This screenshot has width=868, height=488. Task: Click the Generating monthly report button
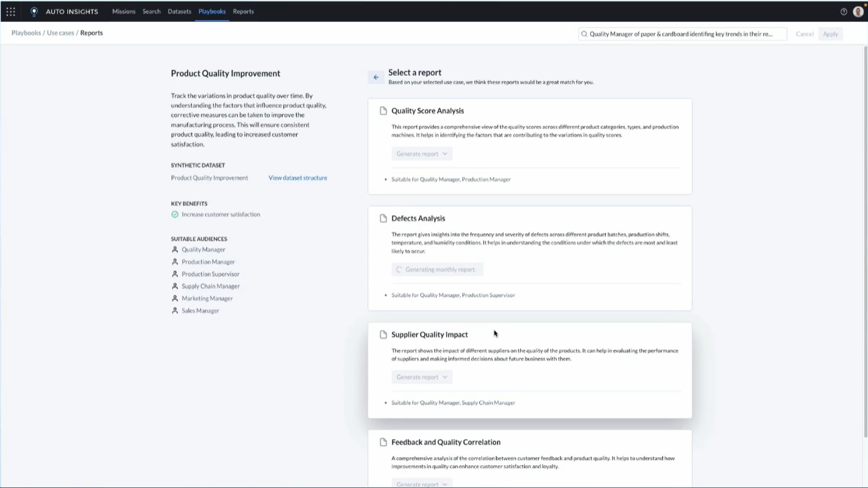pos(437,270)
